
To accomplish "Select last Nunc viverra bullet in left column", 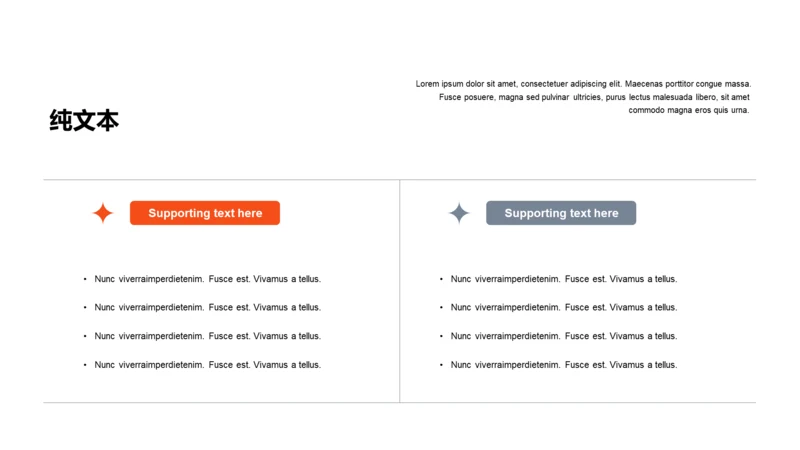I will [203, 365].
